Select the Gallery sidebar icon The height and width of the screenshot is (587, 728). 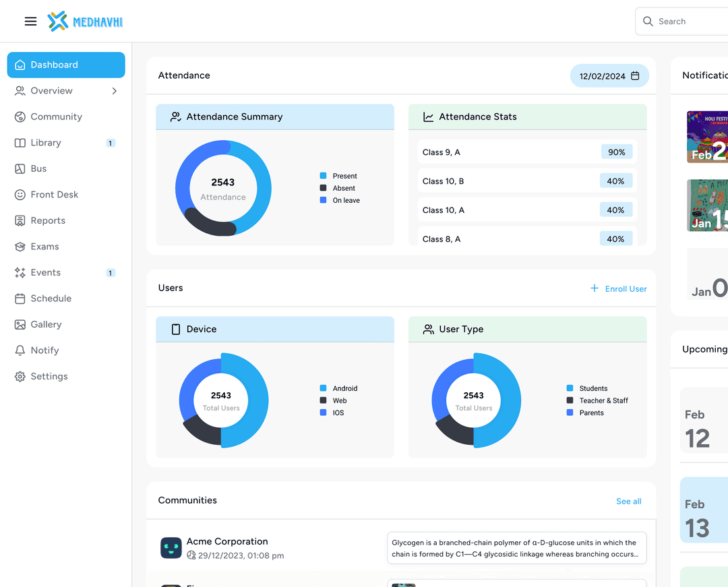pyautogui.click(x=20, y=325)
